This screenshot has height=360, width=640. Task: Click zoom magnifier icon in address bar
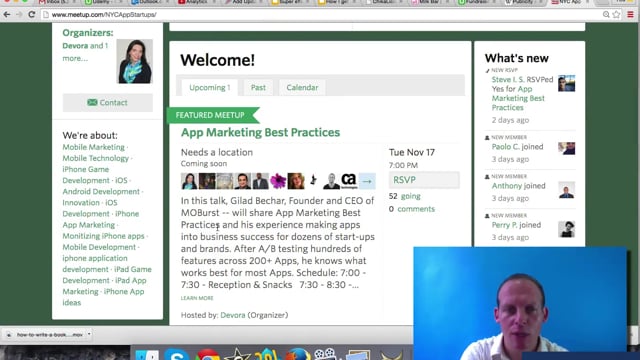pyautogui.click(x=606, y=15)
